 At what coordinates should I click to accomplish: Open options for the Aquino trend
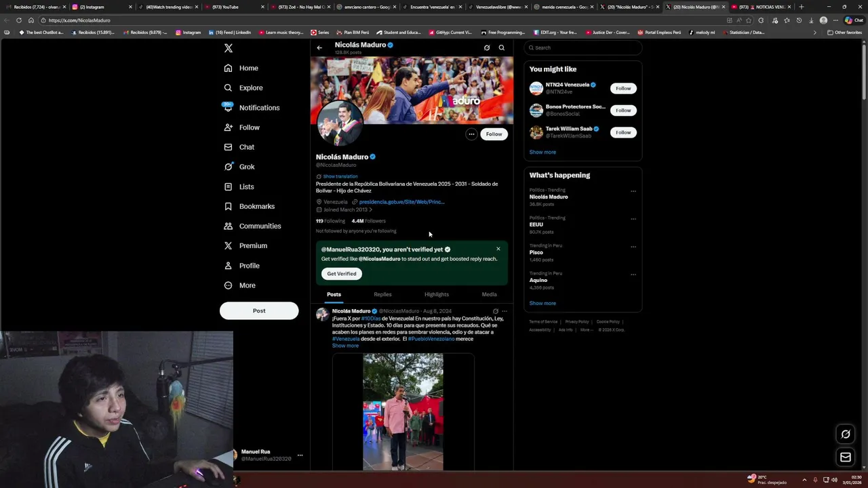(x=633, y=274)
